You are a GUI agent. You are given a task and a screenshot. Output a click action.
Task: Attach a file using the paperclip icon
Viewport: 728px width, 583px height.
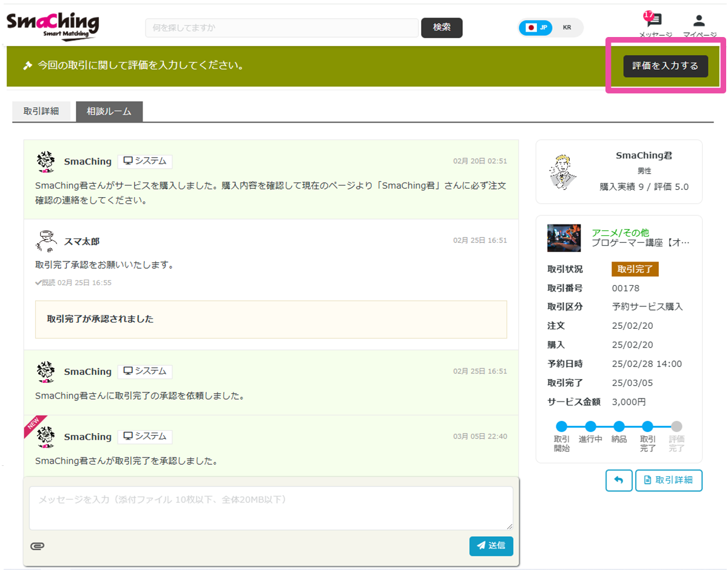tap(38, 545)
